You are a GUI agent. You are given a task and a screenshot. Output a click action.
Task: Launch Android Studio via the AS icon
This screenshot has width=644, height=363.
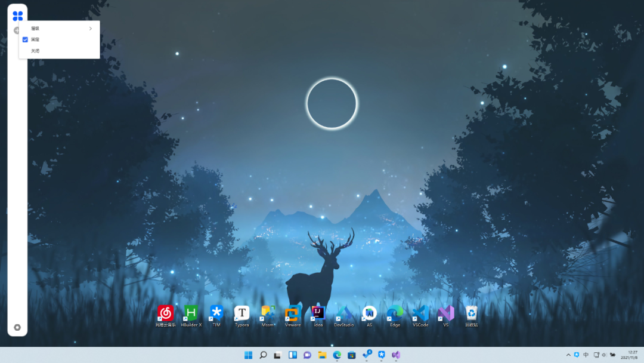point(369,313)
